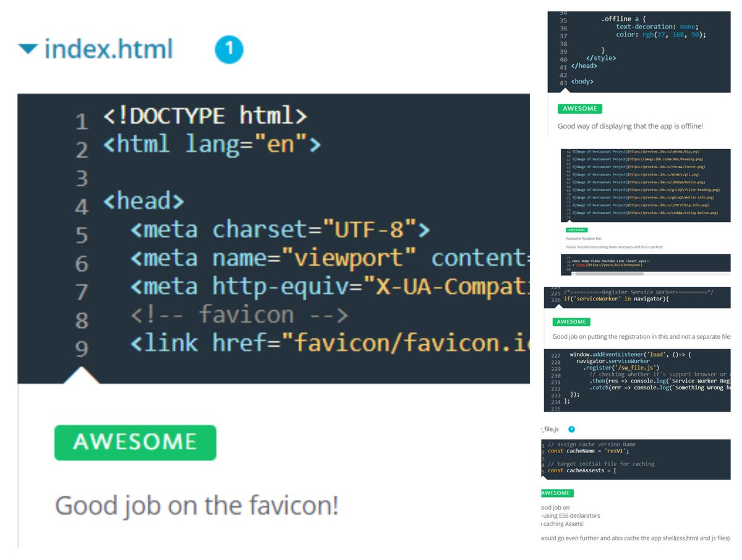Click the "1" badge next to sw_file.js
Viewport: 742px width, 560px height.
(x=572, y=428)
